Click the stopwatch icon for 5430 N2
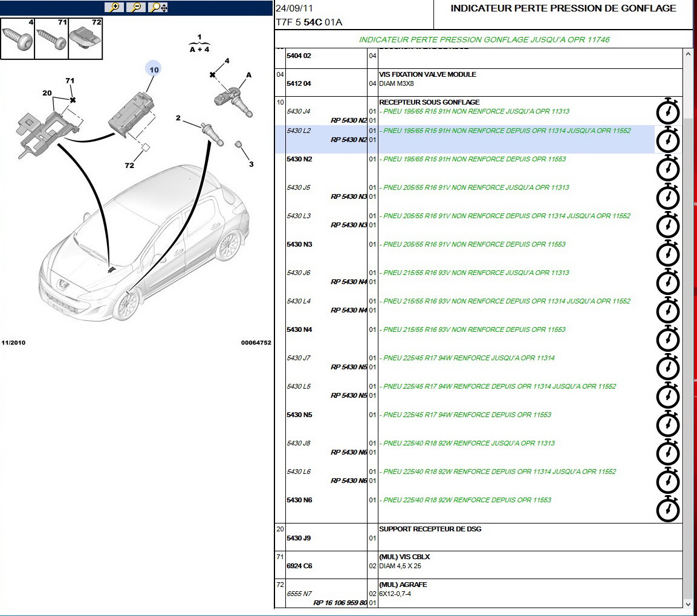The width and height of the screenshot is (697, 616). tap(668, 169)
